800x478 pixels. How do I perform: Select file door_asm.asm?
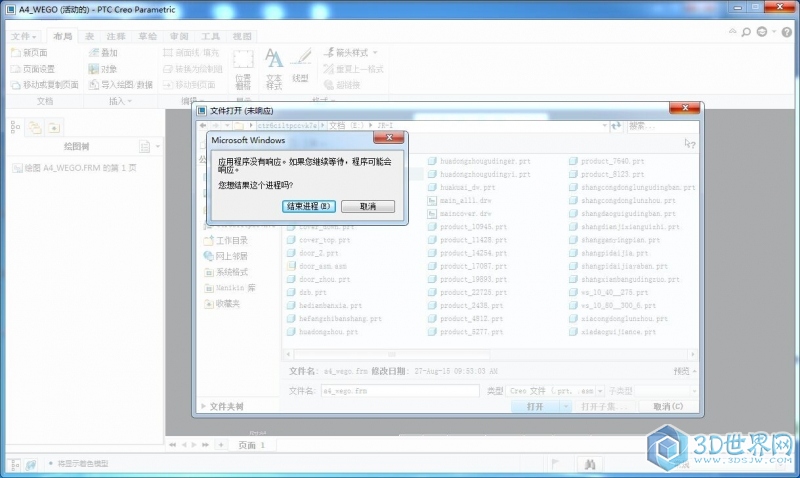pyautogui.click(x=317, y=266)
